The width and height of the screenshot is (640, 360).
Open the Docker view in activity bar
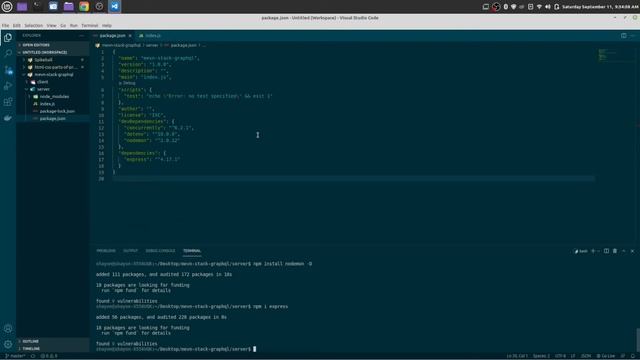(8, 118)
